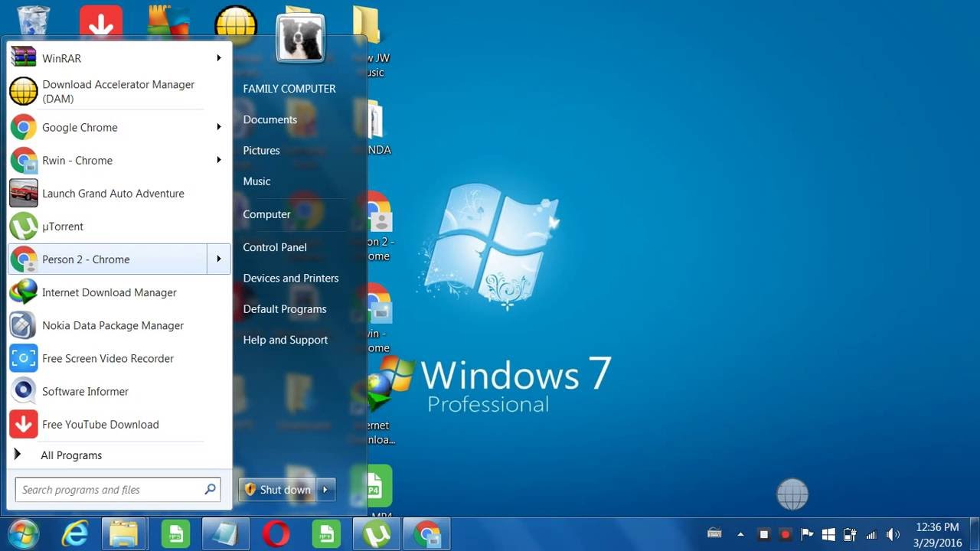Open FAMILY COMPUTER user folder
This screenshot has height=551, width=980.
pos(289,89)
